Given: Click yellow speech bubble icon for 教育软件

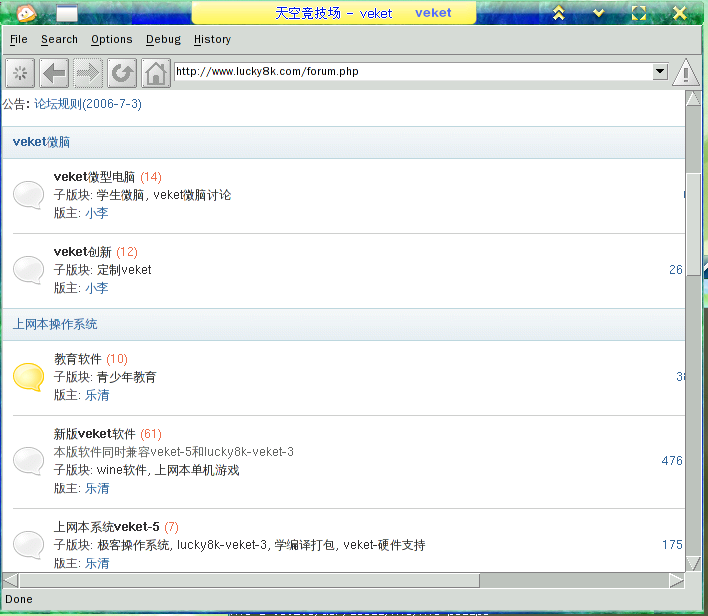Looking at the screenshot, I should pyautogui.click(x=28, y=377).
